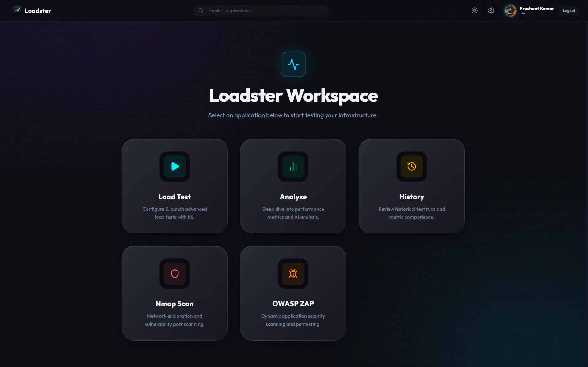Click 'Configure & launch advanced load tests' description

(x=175, y=213)
